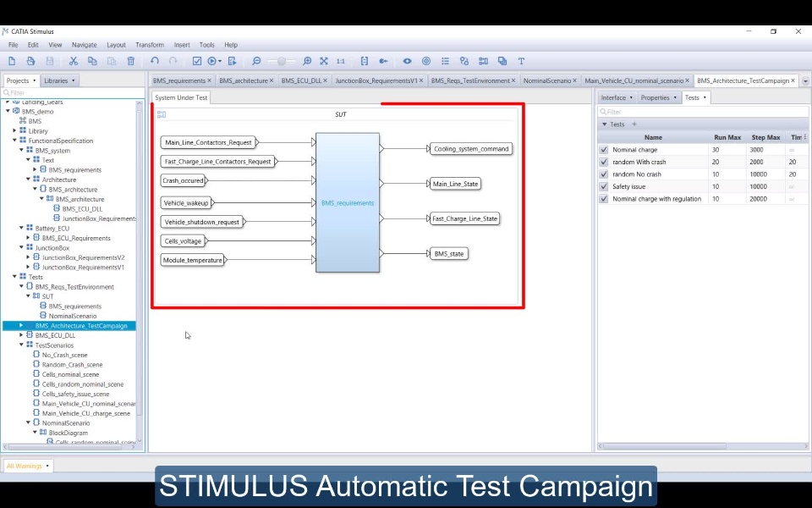Show the hidden editor tabs list arrow
This screenshot has width=812, height=508.
[805, 81]
